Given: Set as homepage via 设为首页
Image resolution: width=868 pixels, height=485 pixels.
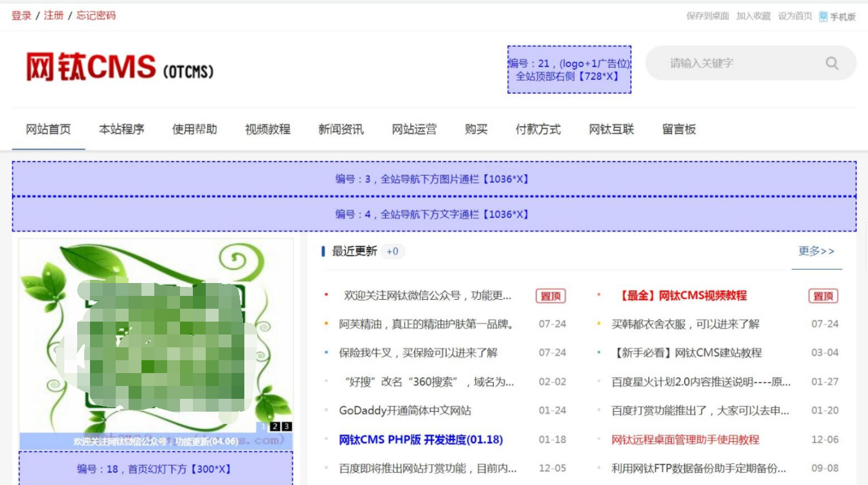Looking at the screenshot, I should coord(794,15).
